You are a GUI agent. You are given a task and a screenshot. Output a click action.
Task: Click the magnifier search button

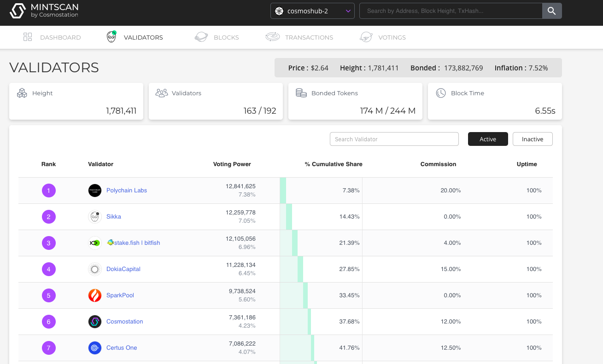pyautogui.click(x=552, y=11)
